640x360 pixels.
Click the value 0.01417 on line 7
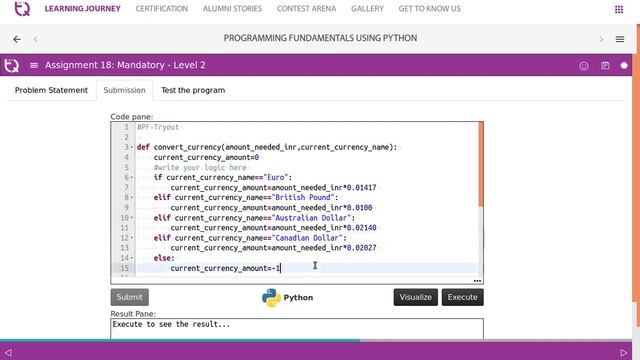[x=362, y=187]
